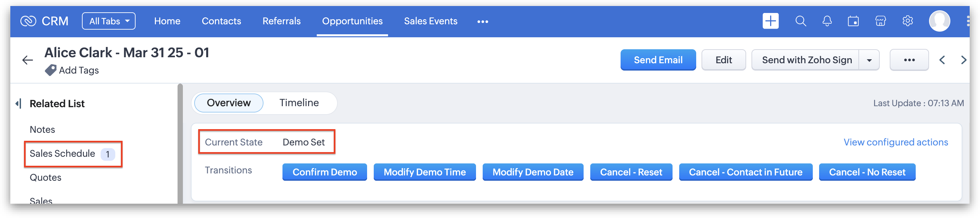Image resolution: width=980 pixels, height=218 pixels.
Task: Open the All Tabs dropdown
Action: [109, 21]
